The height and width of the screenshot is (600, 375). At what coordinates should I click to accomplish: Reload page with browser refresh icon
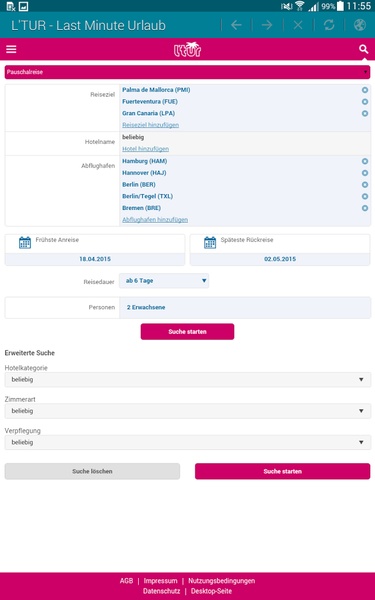(329, 25)
